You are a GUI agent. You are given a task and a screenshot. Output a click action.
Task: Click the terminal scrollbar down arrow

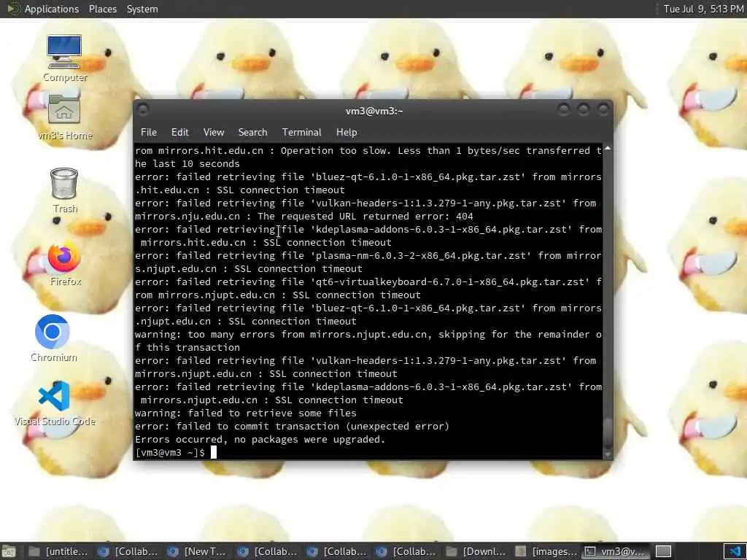608,455
